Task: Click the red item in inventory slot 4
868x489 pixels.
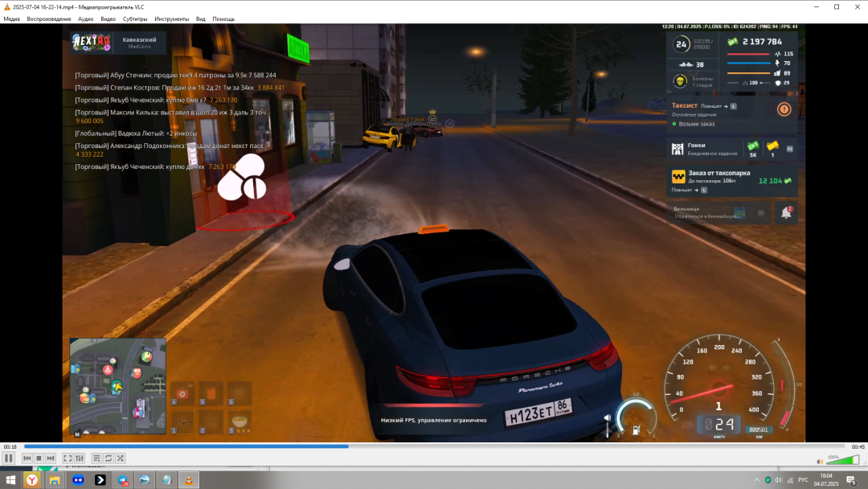Action: (182, 394)
